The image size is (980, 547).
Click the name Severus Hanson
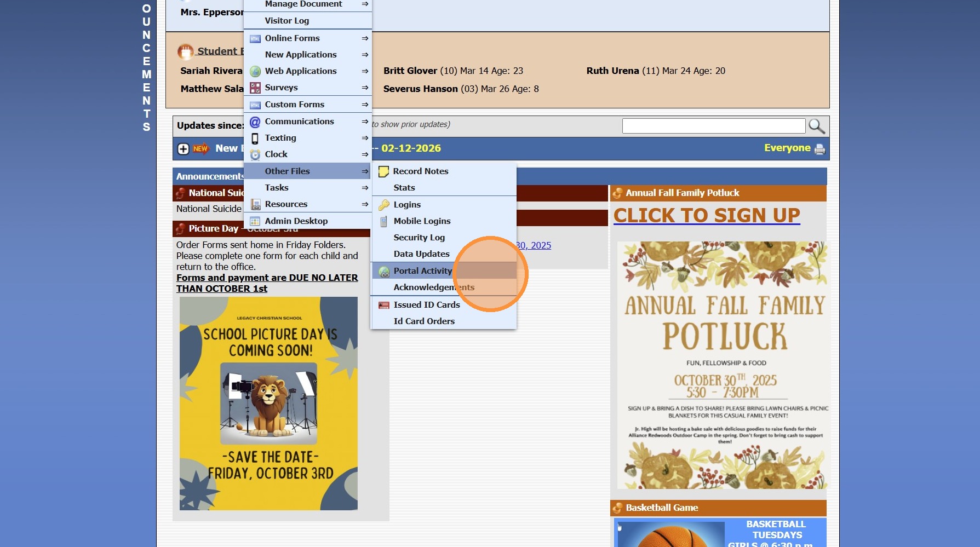click(x=421, y=89)
